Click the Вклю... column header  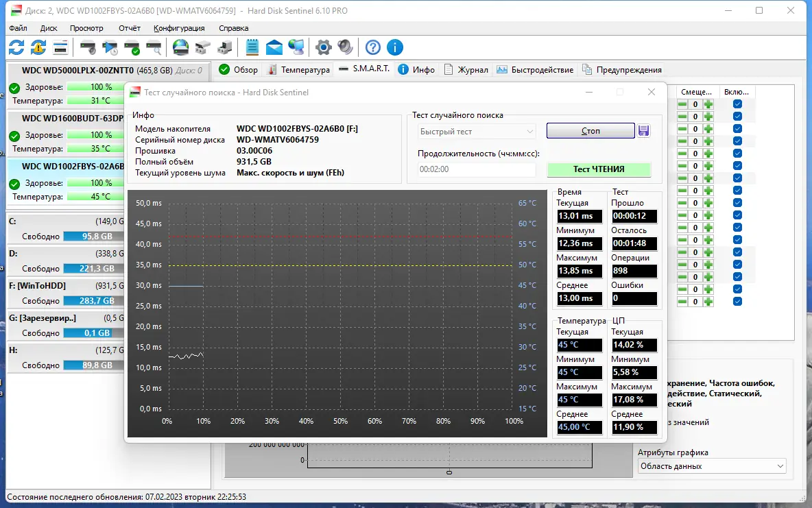pos(737,92)
